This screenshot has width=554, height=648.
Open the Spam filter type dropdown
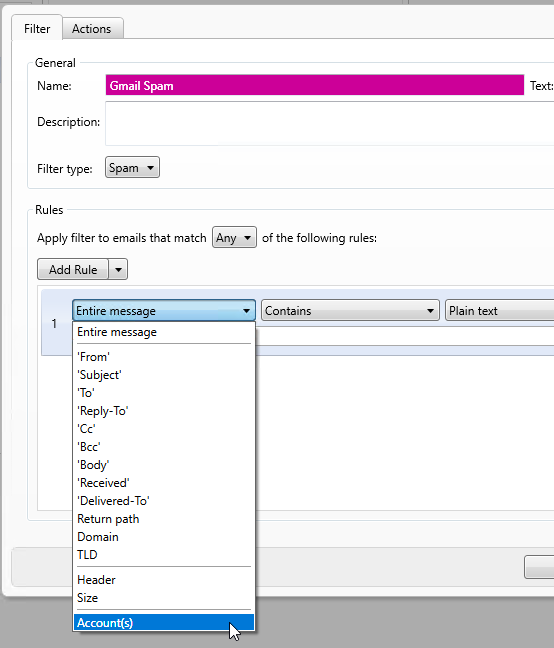point(132,167)
